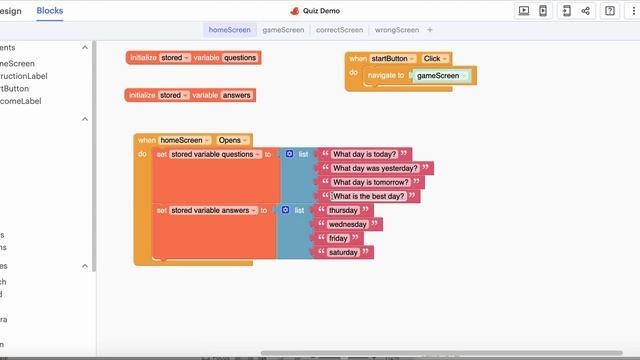Open the stored variable answers dropdown
640x360 pixels.
[213, 210]
